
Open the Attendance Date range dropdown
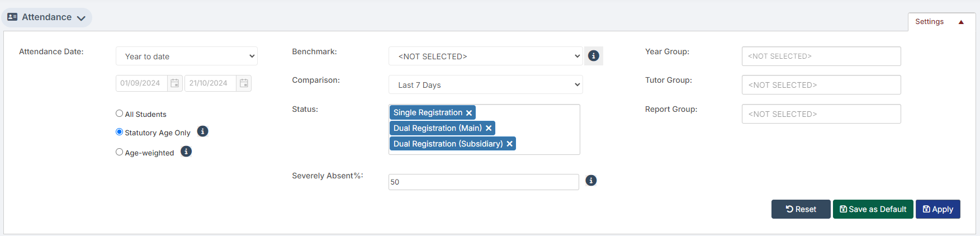186,56
